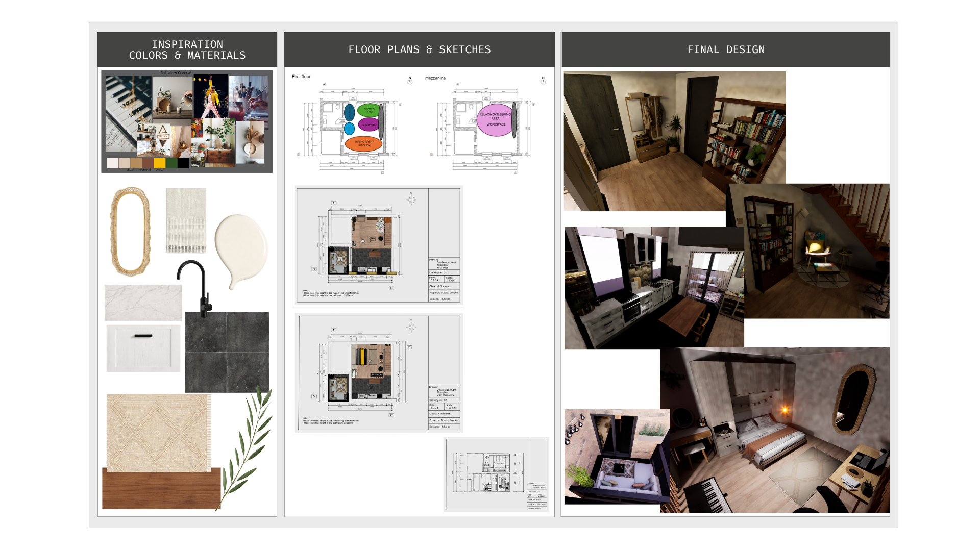Viewport: 980px width, 551px height.
Task: Open the section elevation drawing sheet
Action: 496,474
